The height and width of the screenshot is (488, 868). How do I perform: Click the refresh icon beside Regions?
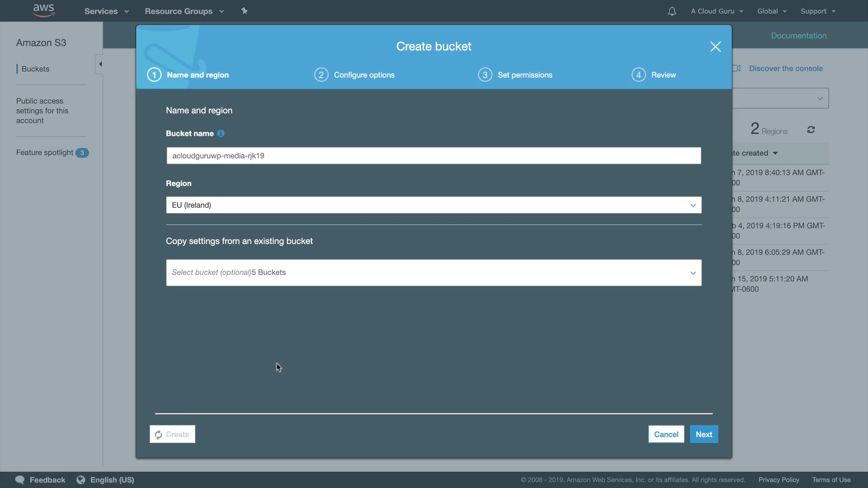click(811, 130)
